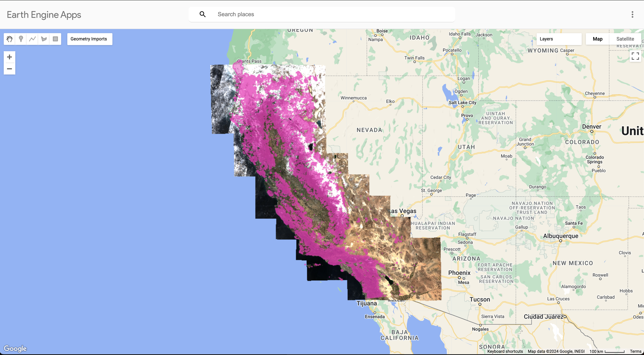Select the add marker tool
The height and width of the screenshot is (355, 644).
click(x=21, y=39)
